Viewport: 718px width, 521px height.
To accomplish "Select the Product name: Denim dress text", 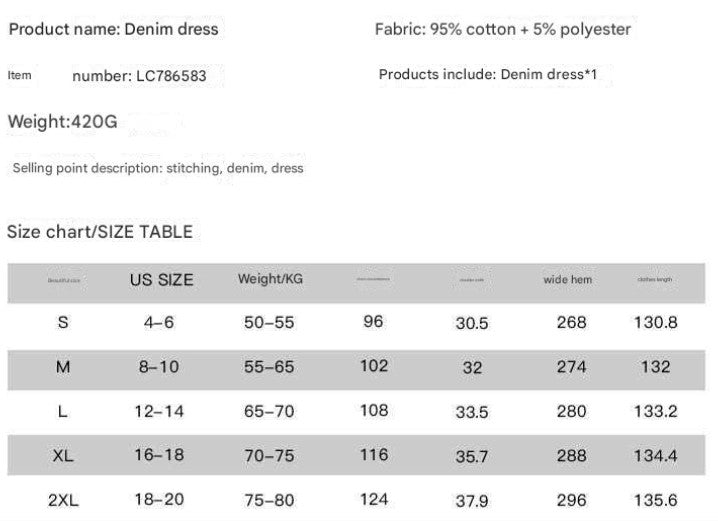I will coord(113,30).
